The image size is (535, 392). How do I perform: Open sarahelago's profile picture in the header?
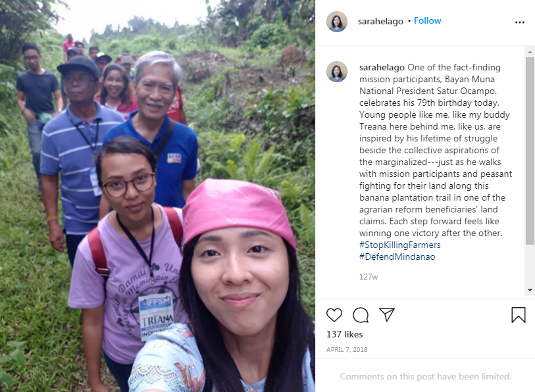coord(337,22)
